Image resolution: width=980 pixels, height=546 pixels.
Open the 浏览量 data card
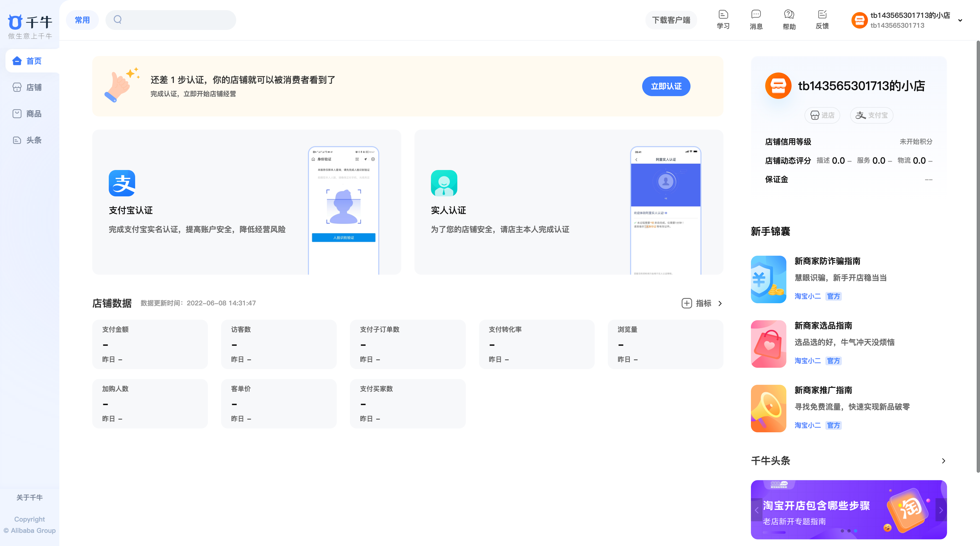click(666, 344)
